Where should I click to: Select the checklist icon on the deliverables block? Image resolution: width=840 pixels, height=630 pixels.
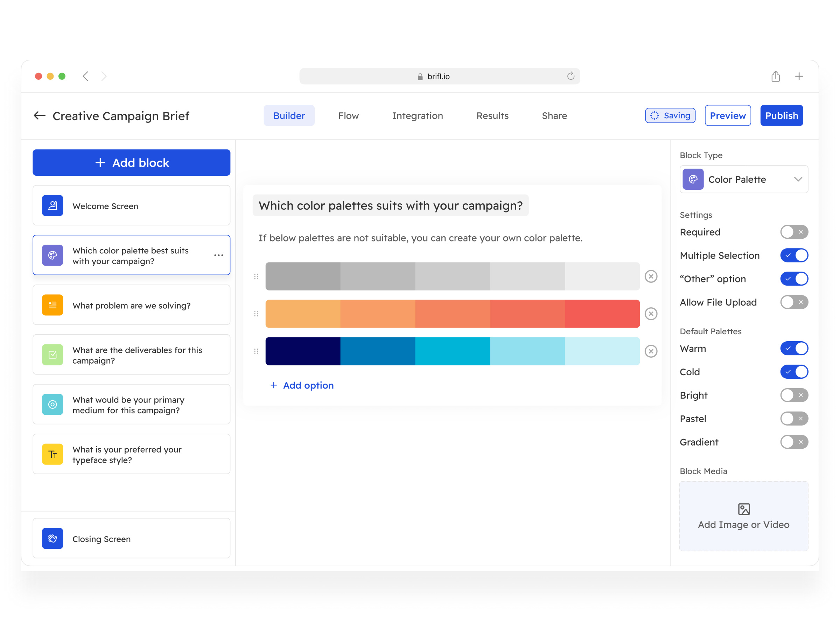pyautogui.click(x=52, y=355)
